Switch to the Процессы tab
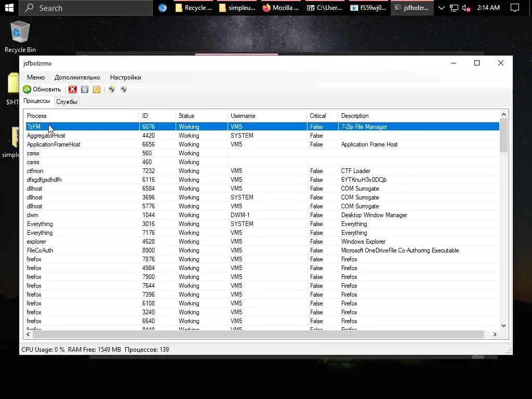532x399 pixels. 37,101
